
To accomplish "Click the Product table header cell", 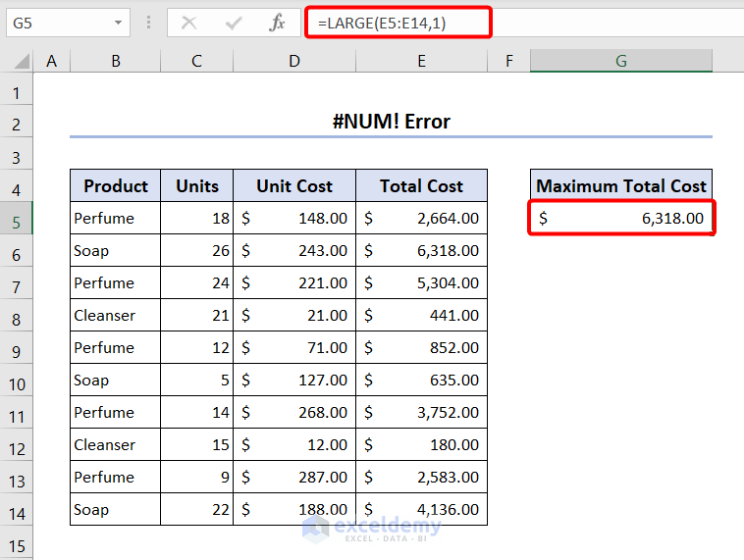I will click(x=115, y=186).
